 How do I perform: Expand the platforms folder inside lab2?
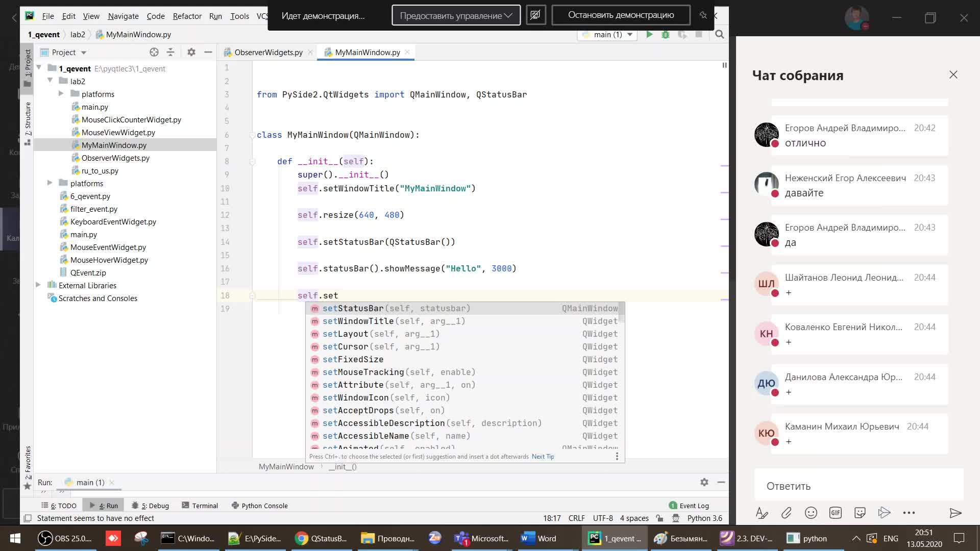(x=61, y=93)
